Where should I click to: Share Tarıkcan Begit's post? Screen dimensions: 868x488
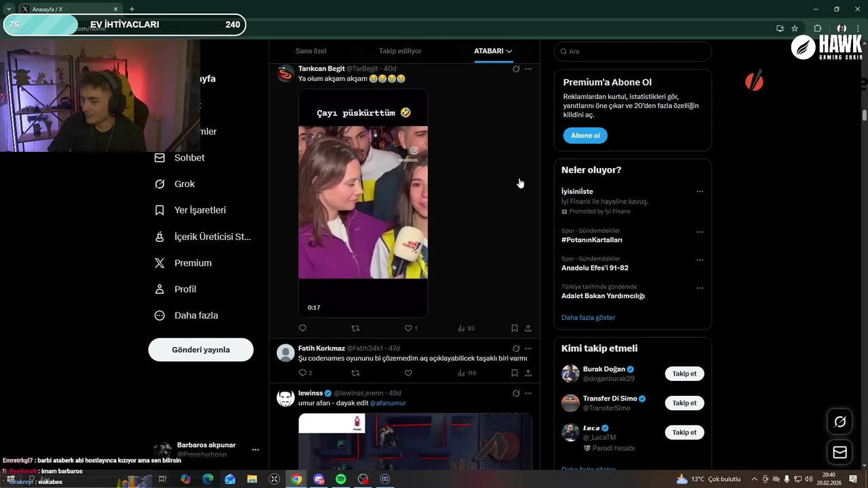528,328
